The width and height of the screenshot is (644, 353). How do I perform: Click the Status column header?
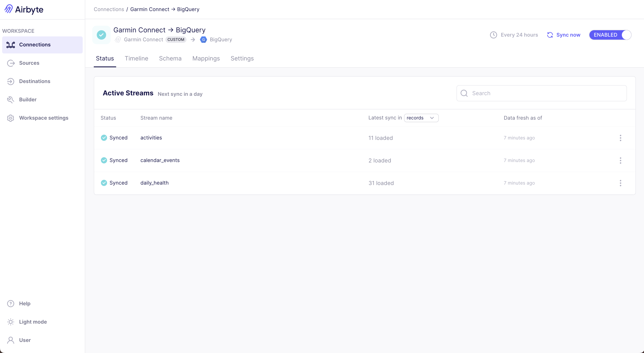point(108,118)
